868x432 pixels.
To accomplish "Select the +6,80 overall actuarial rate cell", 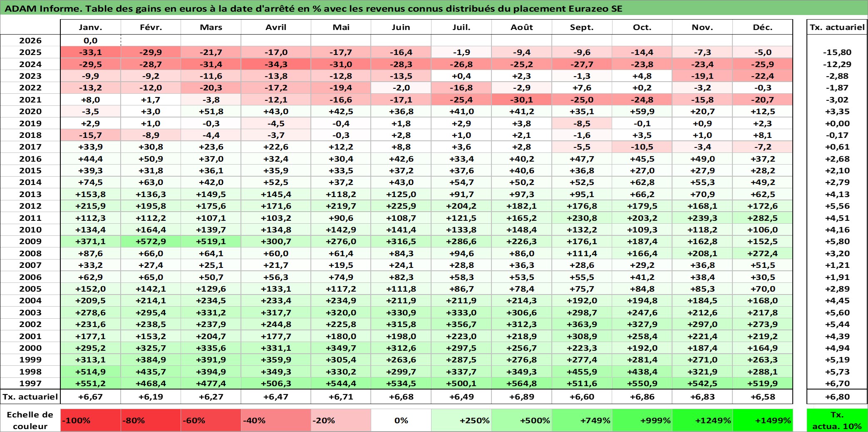I will click(x=837, y=397).
